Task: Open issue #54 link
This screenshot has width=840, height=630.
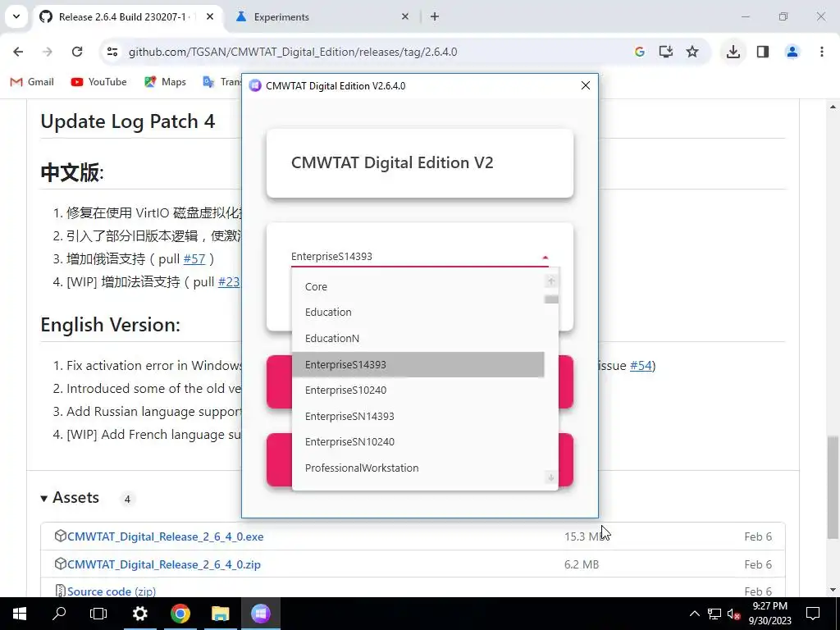Action: click(x=641, y=365)
